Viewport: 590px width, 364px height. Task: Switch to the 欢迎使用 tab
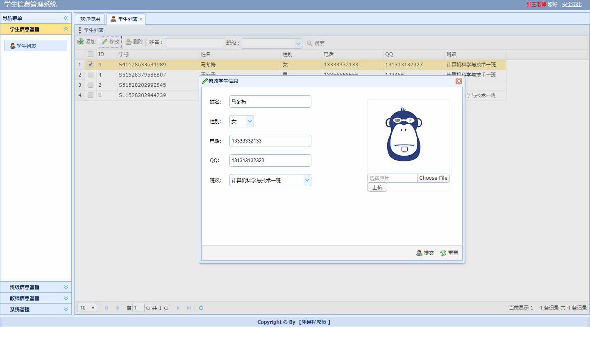[90, 19]
